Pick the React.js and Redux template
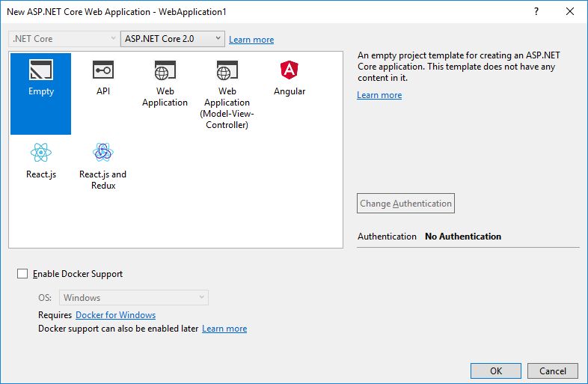 (102, 166)
